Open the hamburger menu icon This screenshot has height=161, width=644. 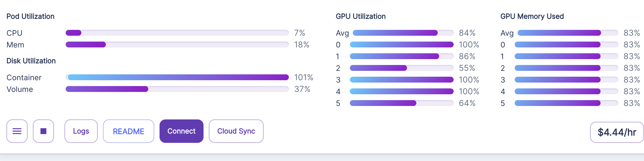click(x=17, y=131)
